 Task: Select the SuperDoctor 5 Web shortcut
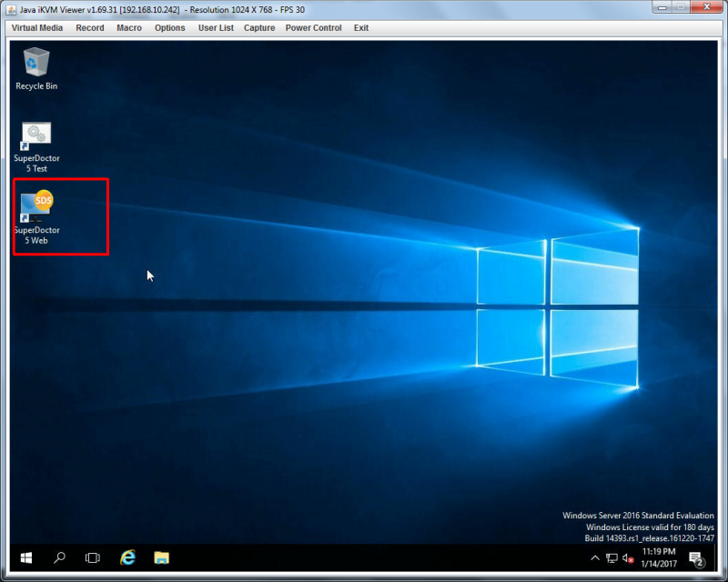[x=36, y=217]
